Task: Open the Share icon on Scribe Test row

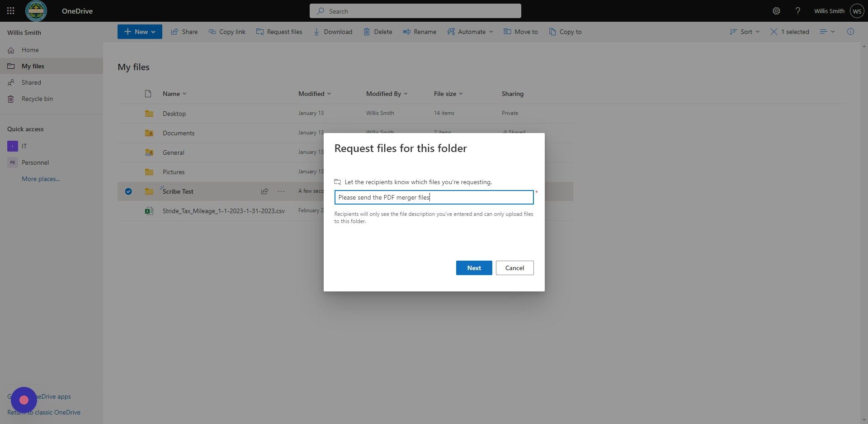Action: pos(264,191)
